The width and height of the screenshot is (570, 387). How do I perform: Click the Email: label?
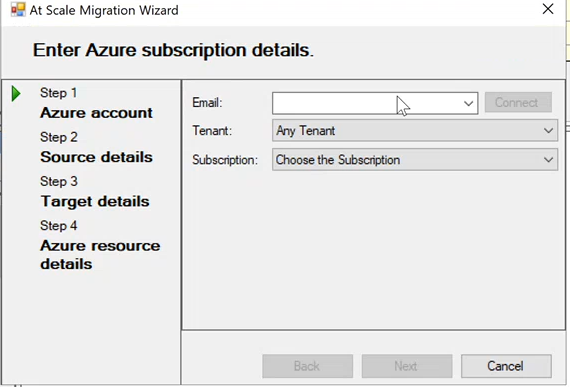point(207,102)
